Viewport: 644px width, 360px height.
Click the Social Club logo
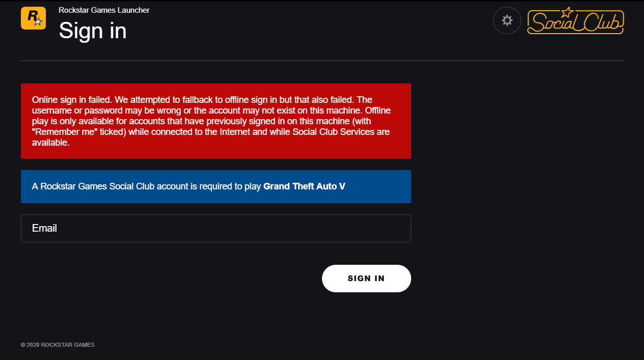pos(575,21)
